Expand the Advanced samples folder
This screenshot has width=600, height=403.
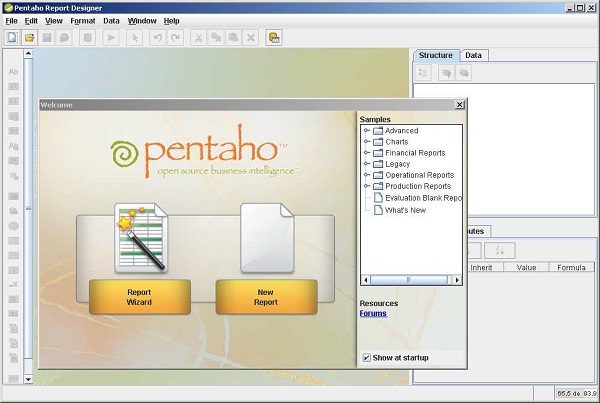tap(367, 131)
